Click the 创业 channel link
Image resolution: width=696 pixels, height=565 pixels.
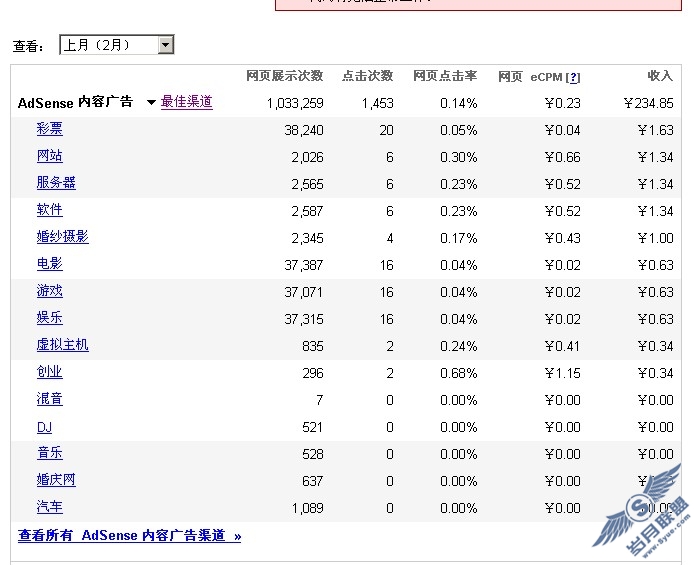(50, 372)
